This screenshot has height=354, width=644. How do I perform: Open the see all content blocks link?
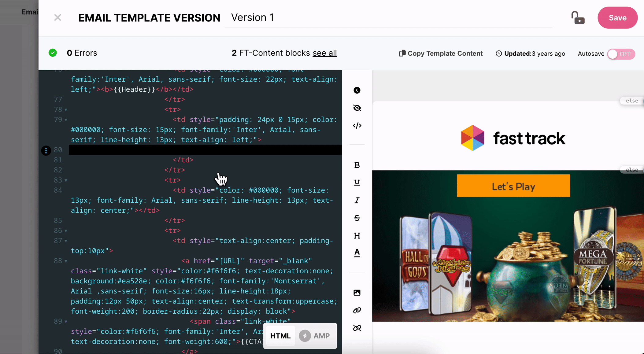pos(324,53)
